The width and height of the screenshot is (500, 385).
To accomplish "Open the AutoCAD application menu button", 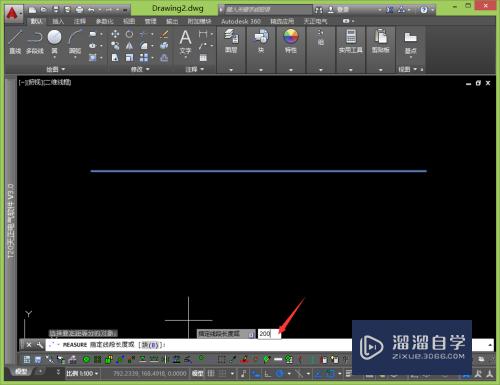I will tap(13, 13).
